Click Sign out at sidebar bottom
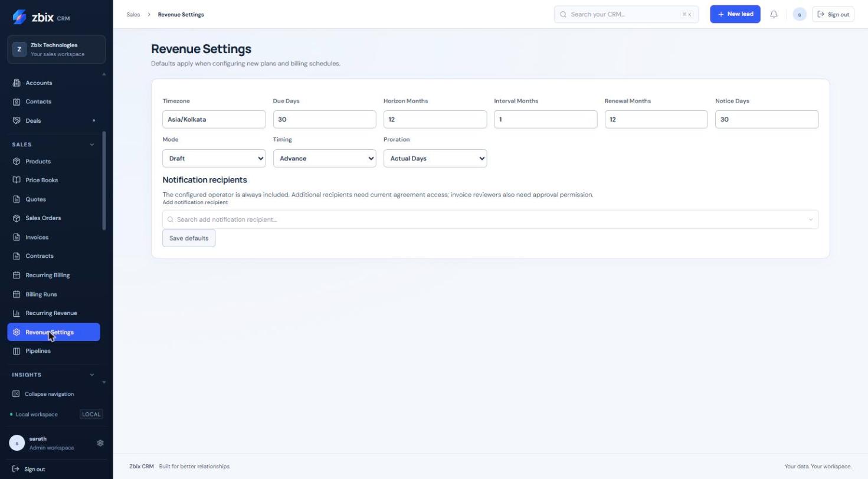Viewport: 868px width, 479px height. point(29,470)
